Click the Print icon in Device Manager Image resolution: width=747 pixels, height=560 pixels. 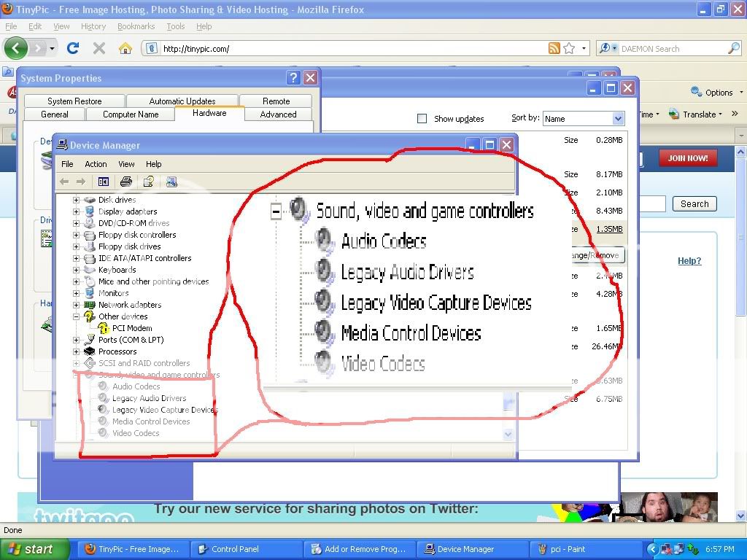click(x=125, y=182)
